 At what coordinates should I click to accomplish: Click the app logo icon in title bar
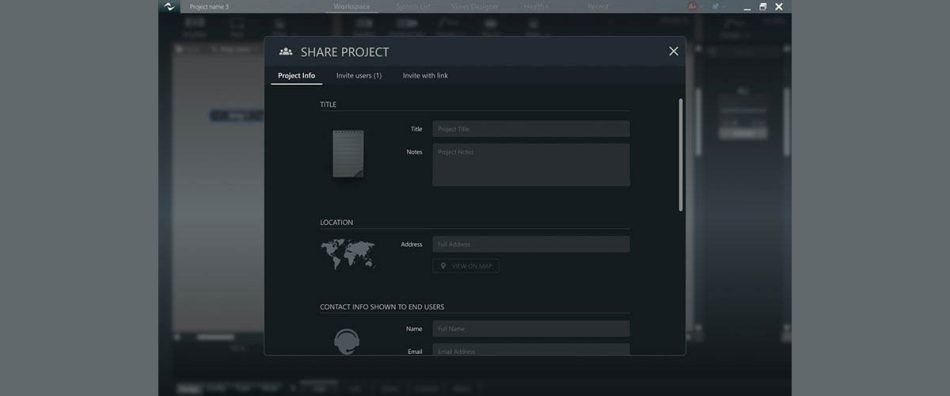tap(169, 7)
